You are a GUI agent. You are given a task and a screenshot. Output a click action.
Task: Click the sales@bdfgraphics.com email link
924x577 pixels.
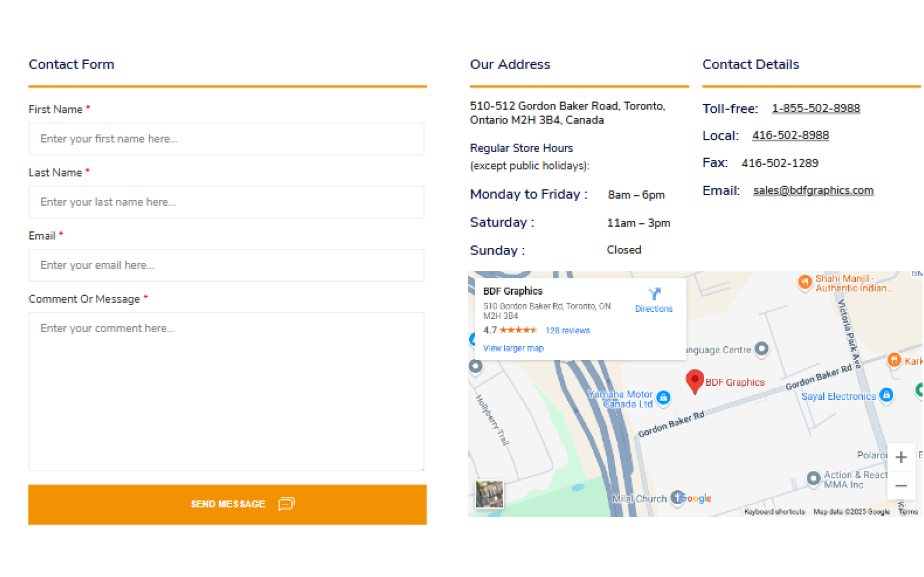pyautogui.click(x=814, y=191)
